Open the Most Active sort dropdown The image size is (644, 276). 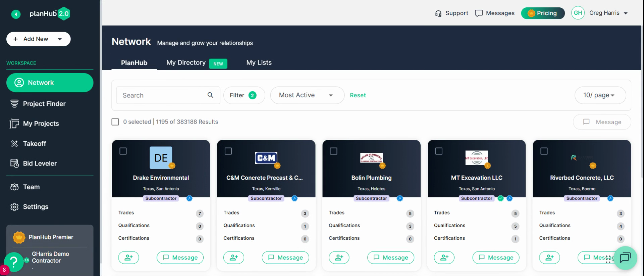307,95
